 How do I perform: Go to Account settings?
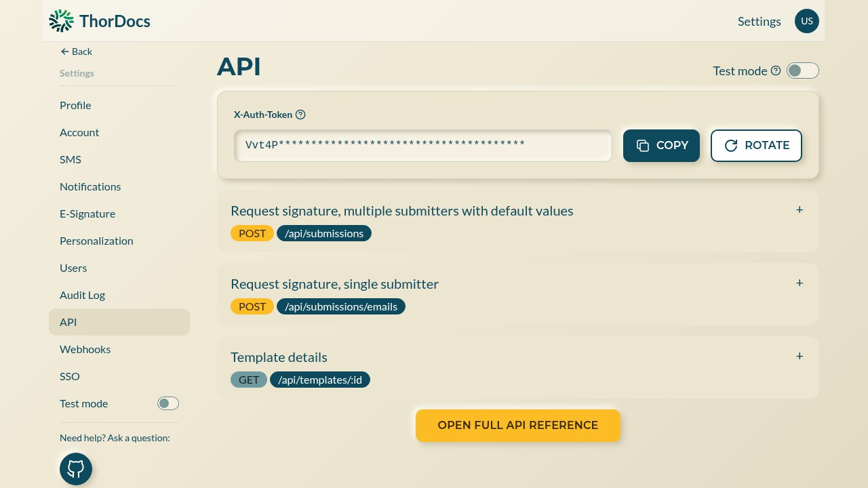[x=119, y=132]
